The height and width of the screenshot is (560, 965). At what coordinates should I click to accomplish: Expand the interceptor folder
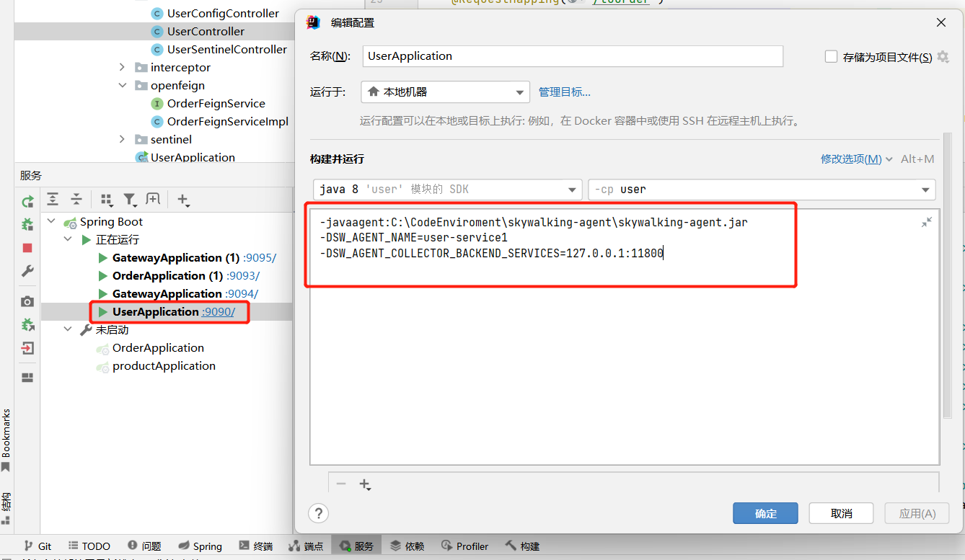[x=123, y=68]
